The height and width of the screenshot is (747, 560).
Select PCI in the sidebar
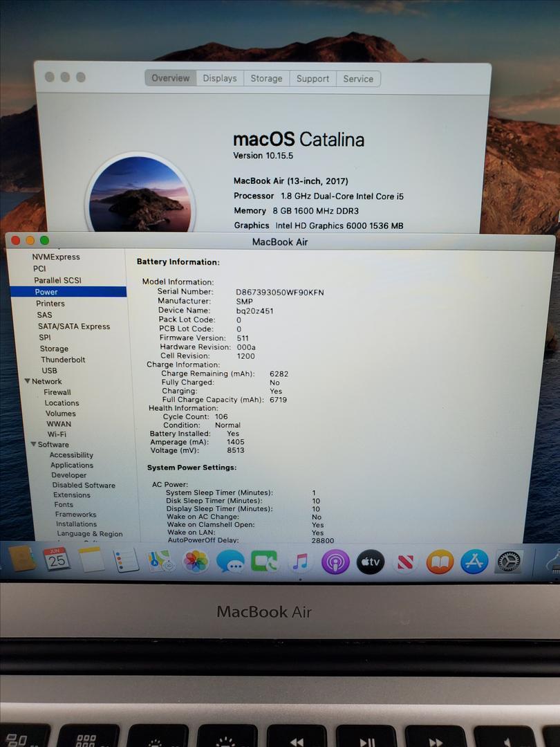coord(39,268)
